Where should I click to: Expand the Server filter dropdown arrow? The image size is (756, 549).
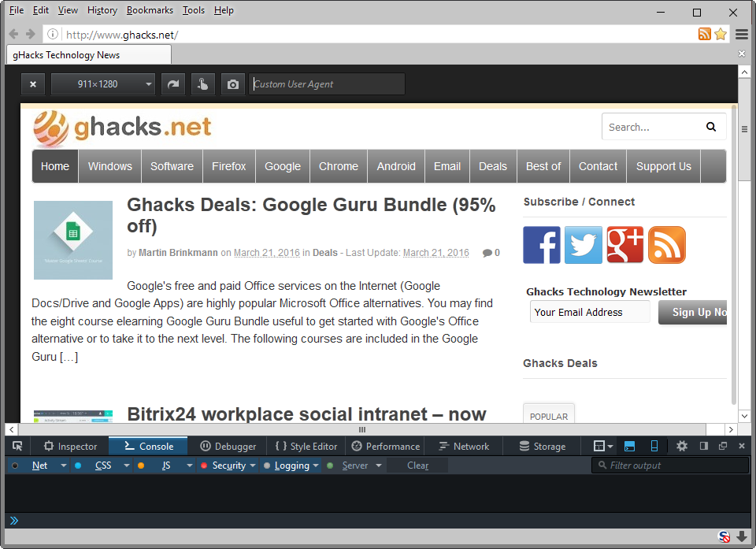pos(379,466)
